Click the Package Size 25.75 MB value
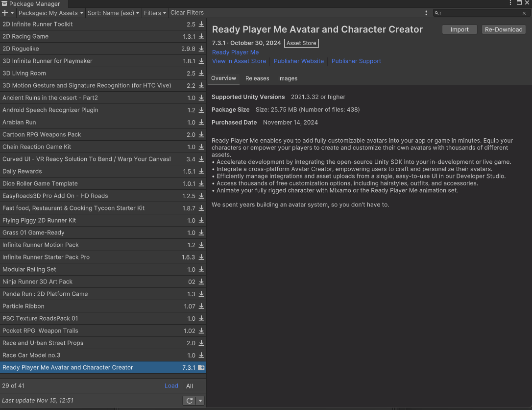Image resolution: width=532 pixels, height=410 pixels. (x=307, y=110)
